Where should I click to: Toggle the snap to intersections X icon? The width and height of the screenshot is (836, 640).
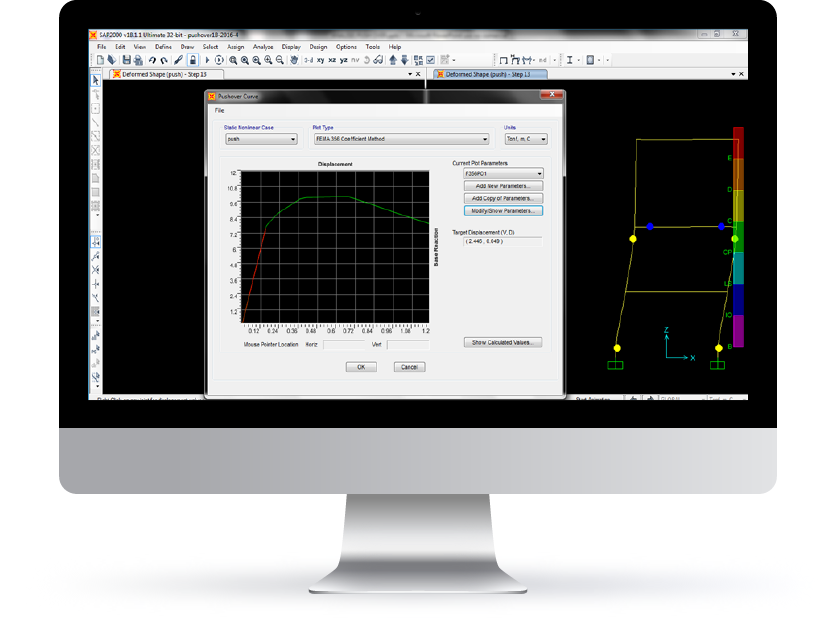click(x=95, y=270)
